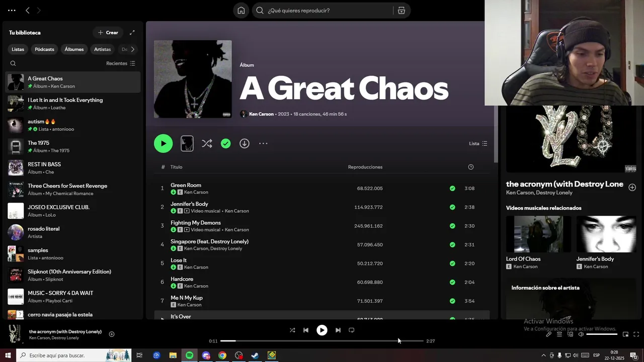Screen dimensions: 644x362
Task: Add the acronym to library in right panel
Action: tap(632, 187)
